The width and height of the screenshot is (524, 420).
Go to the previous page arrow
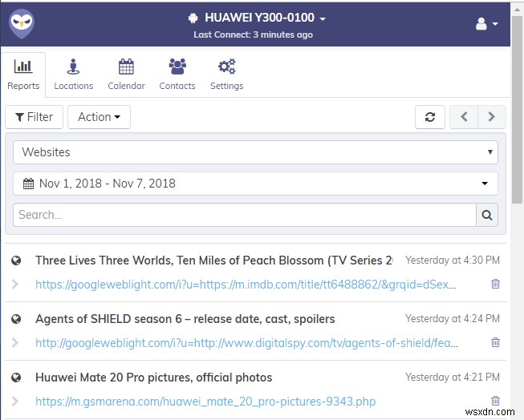pyautogui.click(x=464, y=117)
